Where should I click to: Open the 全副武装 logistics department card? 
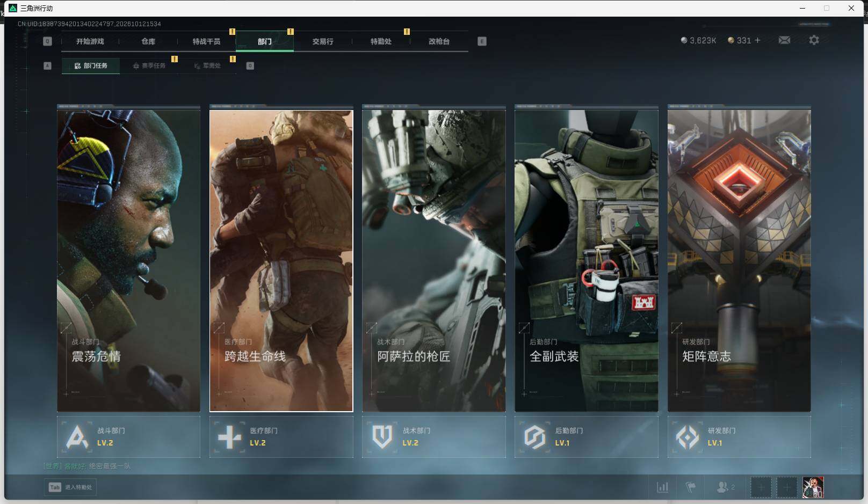pos(586,259)
